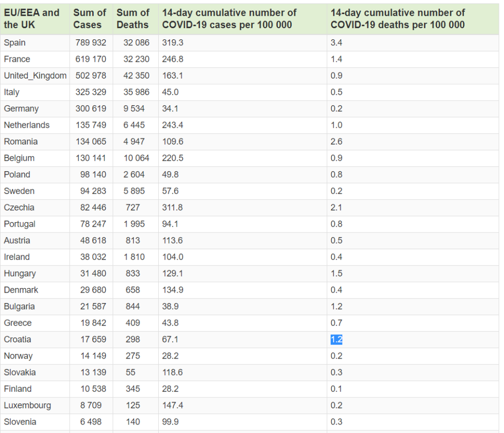Screen dimensions: 504x433
Task: Click Portugal's cases value 78 247
Action: click(x=93, y=224)
